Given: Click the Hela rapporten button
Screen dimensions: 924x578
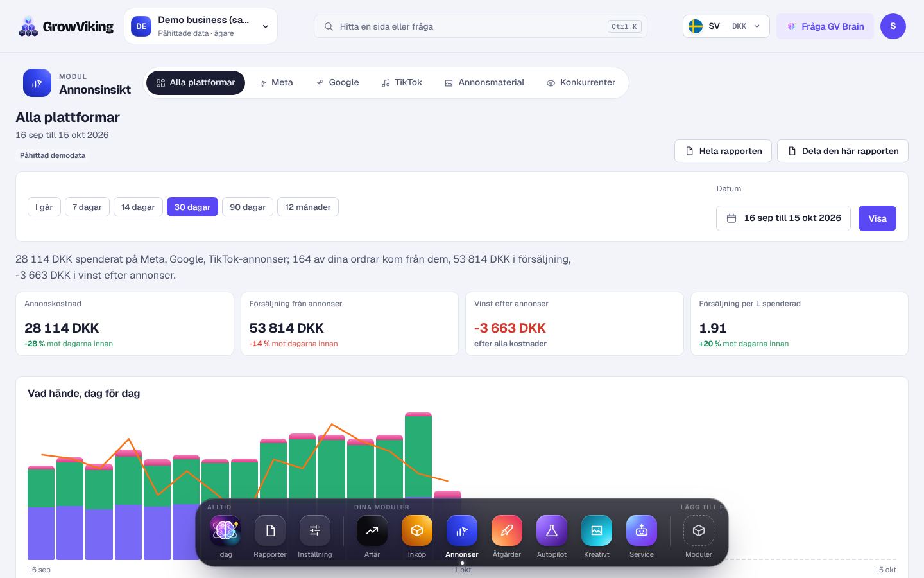Looking at the screenshot, I should 723,151.
